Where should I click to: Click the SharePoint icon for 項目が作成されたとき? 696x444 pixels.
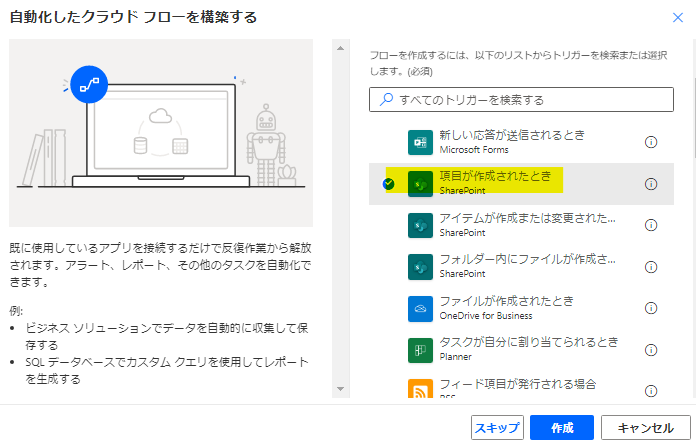[x=420, y=184]
